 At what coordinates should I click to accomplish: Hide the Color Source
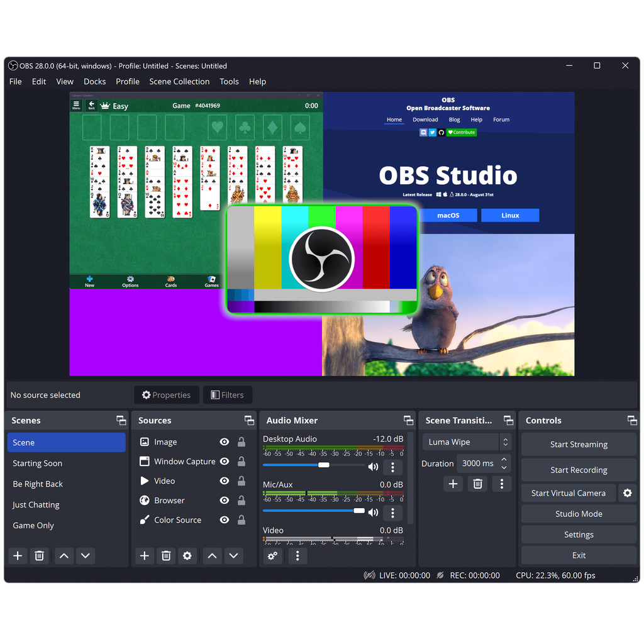pyautogui.click(x=225, y=519)
